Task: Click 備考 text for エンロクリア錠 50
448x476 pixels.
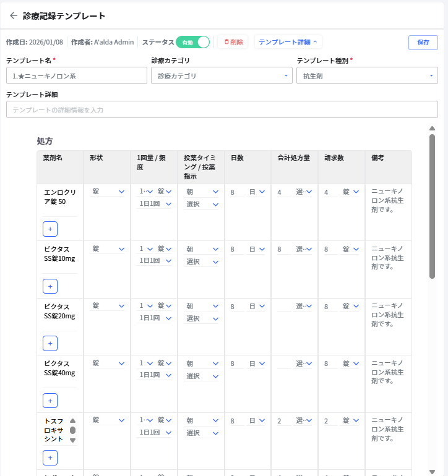Action: [387, 200]
